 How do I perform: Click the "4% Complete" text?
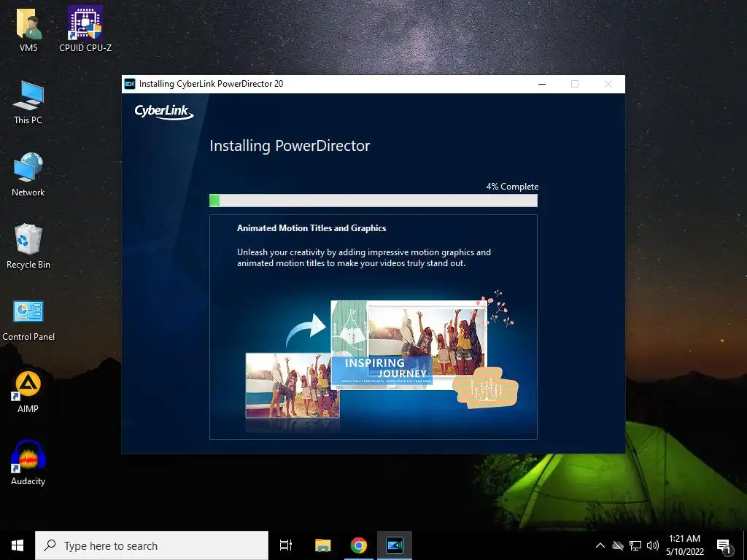pos(512,187)
